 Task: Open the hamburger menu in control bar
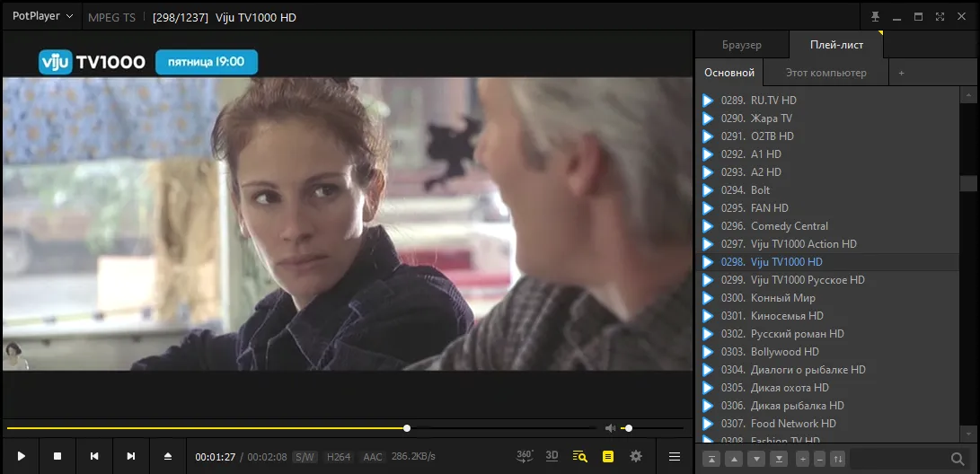675,457
